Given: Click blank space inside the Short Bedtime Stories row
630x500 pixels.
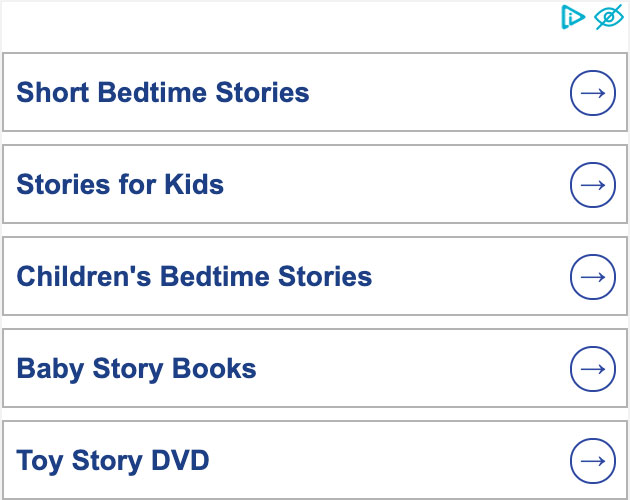Looking at the screenshot, I should coord(438,92).
